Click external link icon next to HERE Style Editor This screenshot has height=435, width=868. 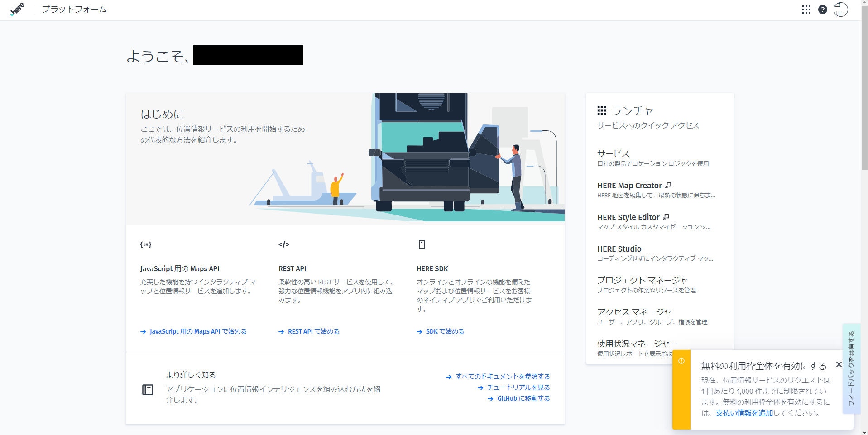(666, 217)
